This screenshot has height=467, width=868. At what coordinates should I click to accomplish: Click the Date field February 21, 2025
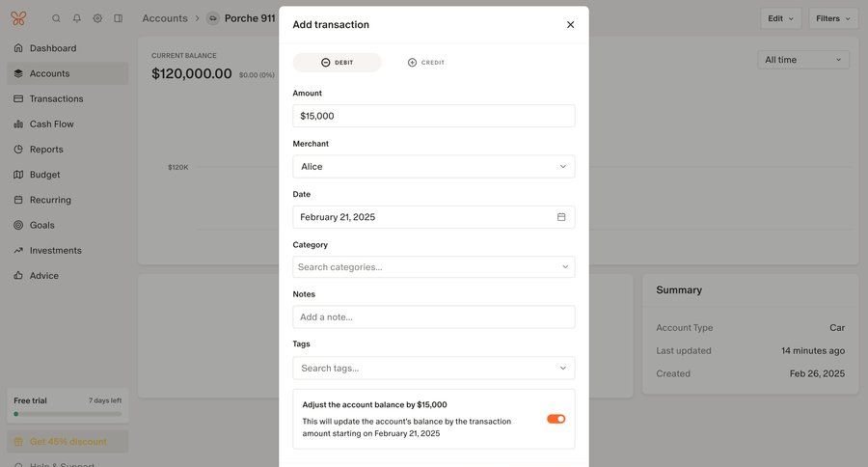point(433,217)
